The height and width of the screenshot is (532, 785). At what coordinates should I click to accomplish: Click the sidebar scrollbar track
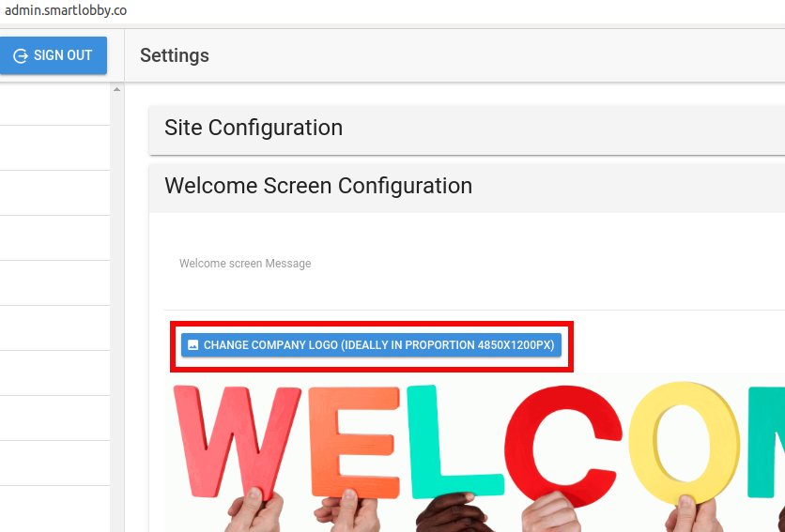click(x=116, y=312)
